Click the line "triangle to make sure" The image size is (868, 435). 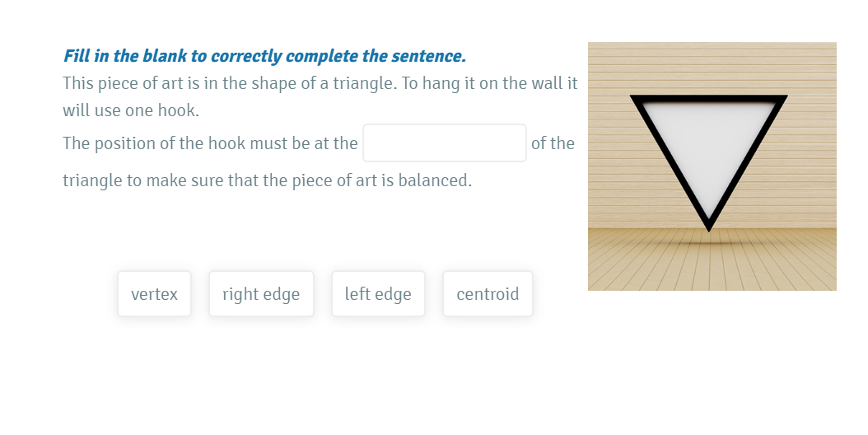[267, 180]
